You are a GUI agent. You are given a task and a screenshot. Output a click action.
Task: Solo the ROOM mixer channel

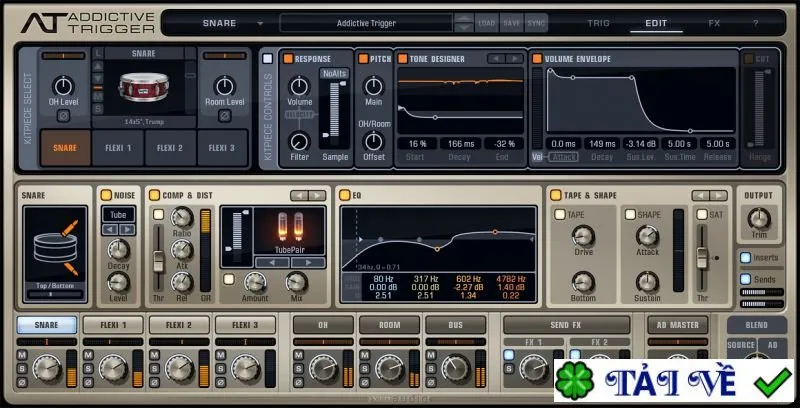click(365, 368)
